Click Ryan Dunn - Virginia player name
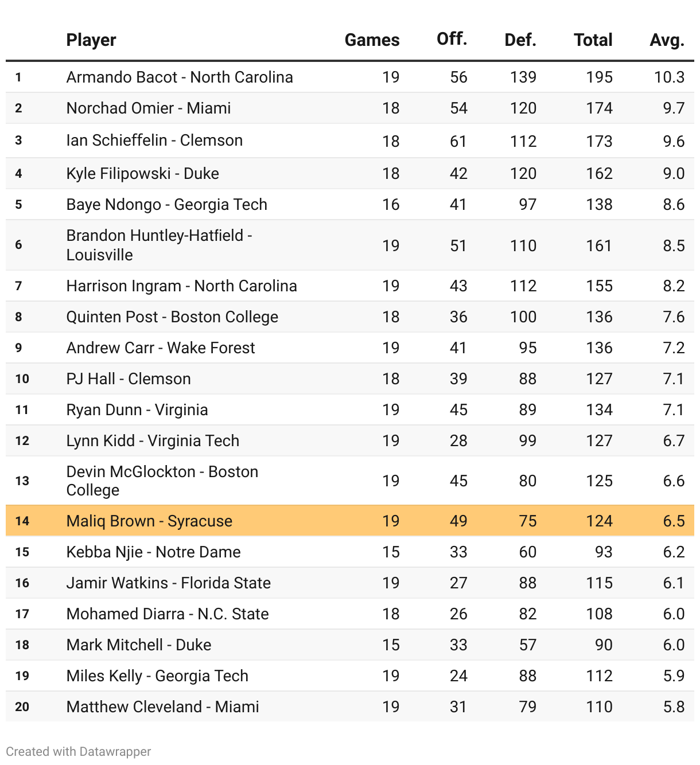The height and width of the screenshot is (765, 700). [x=137, y=409]
